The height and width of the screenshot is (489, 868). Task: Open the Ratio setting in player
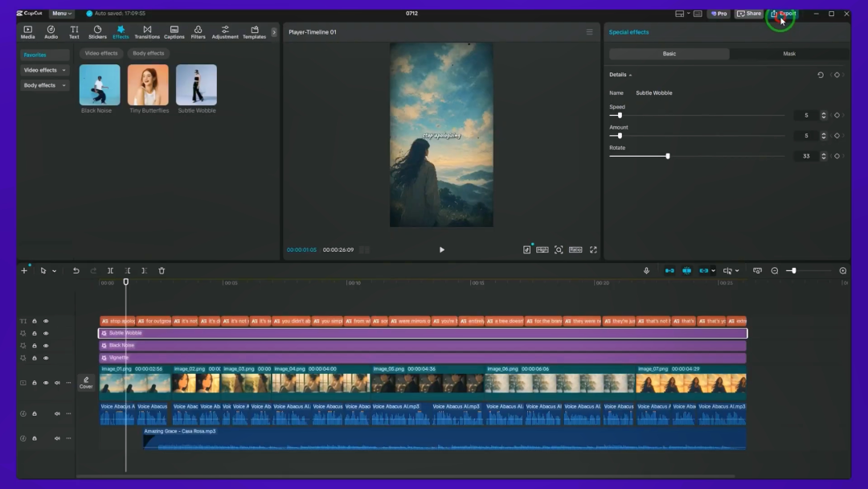pos(575,250)
